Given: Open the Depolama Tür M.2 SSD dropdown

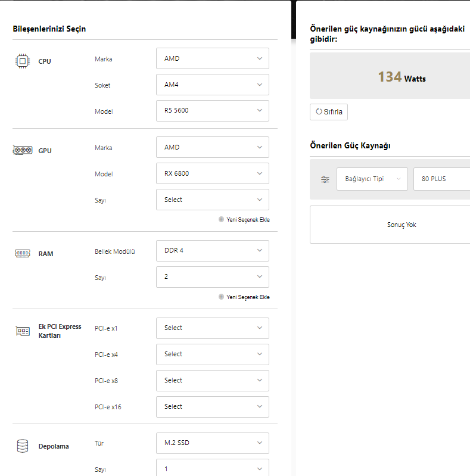Looking at the screenshot, I should (x=212, y=443).
